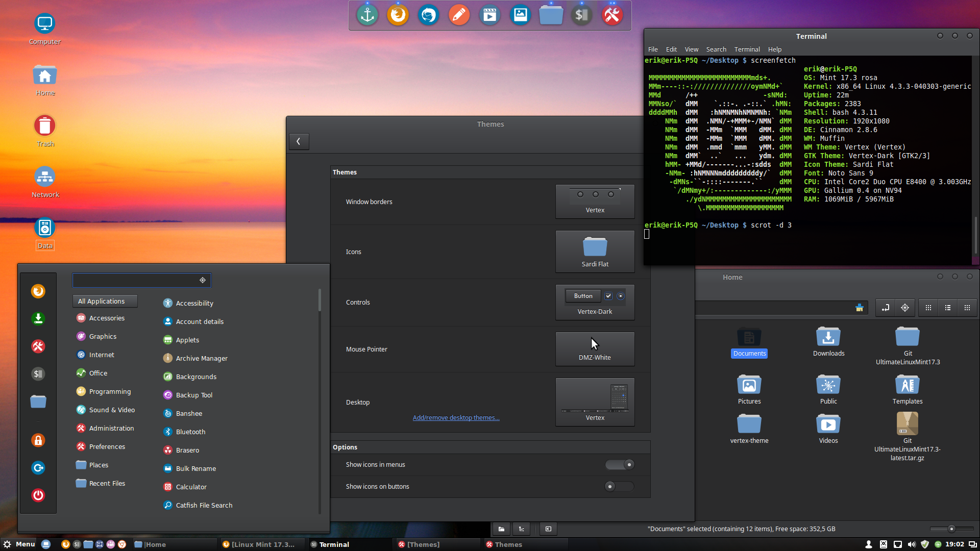Open the Edit menu in Terminal
Image resolution: width=980 pixels, height=551 pixels.
pos(671,49)
